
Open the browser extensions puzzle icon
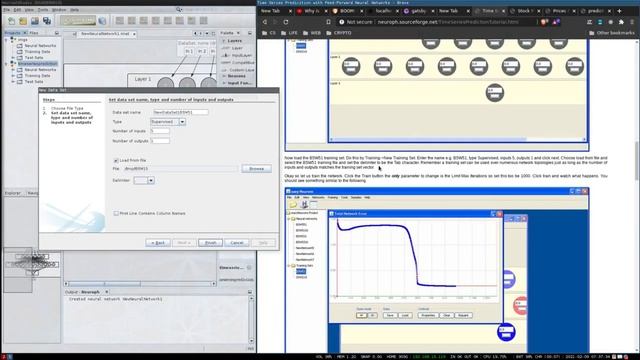point(621,22)
